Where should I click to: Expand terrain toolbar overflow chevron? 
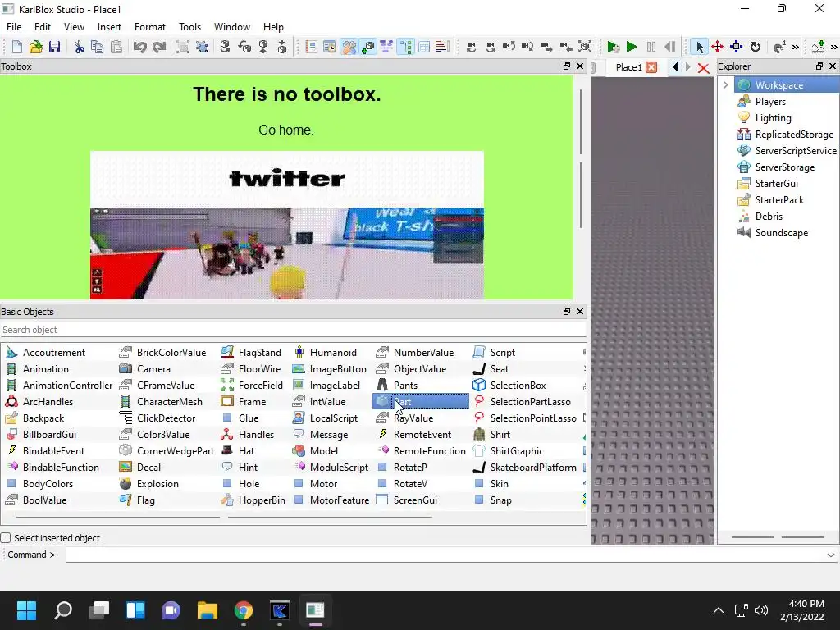[833, 47]
